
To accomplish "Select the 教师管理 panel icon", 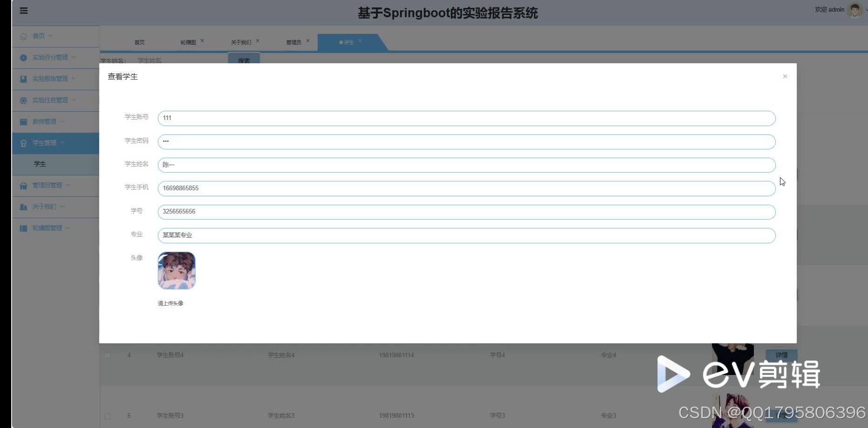I will coord(23,121).
